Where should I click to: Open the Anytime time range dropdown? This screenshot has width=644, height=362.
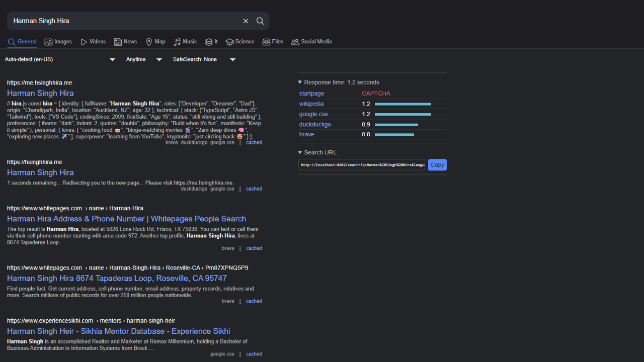pyautogui.click(x=144, y=59)
